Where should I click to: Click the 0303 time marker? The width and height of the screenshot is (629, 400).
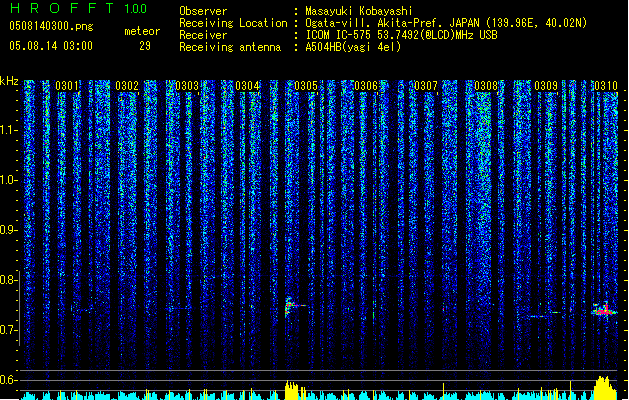[x=187, y=86]
